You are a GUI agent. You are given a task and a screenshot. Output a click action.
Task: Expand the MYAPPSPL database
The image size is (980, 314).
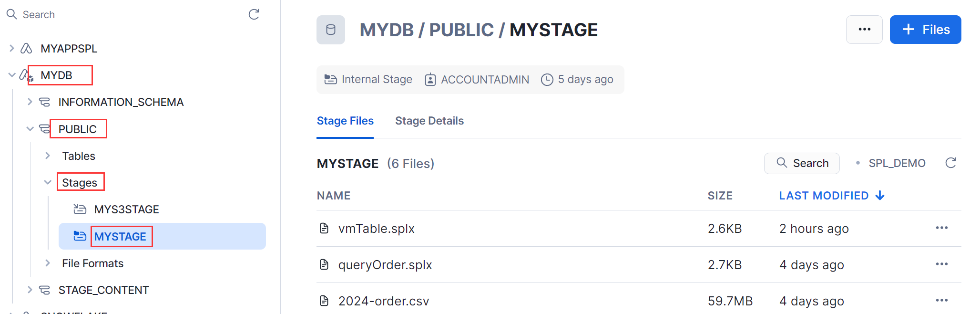pos(12,48)
